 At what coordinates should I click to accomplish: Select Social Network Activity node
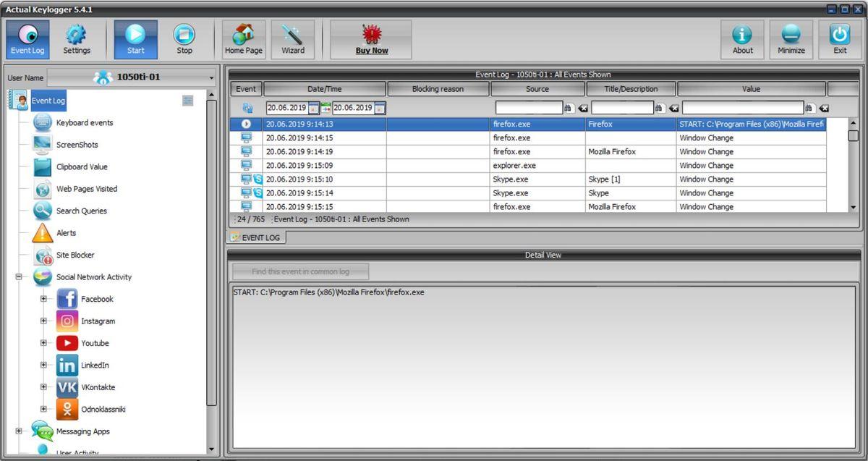click(94, 277)
